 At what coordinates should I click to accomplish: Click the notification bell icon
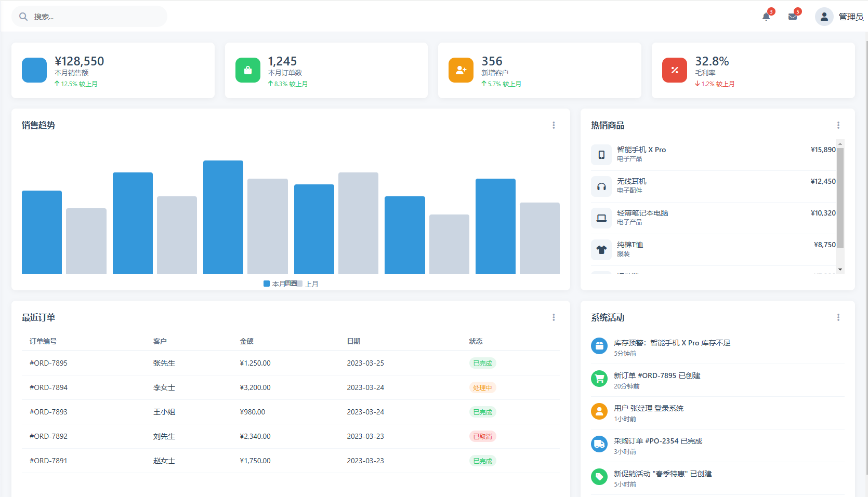(x=766, y=17)
